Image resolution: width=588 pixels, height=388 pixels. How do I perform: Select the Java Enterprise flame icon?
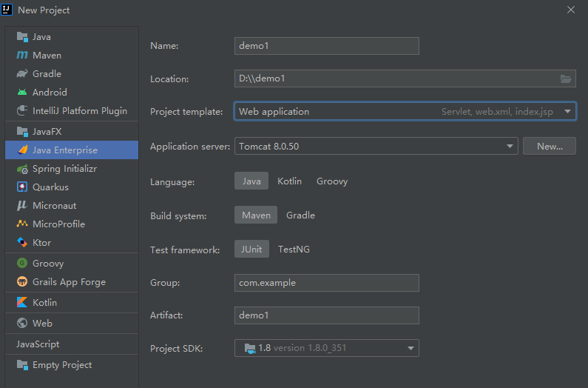[x=22, y=150]
